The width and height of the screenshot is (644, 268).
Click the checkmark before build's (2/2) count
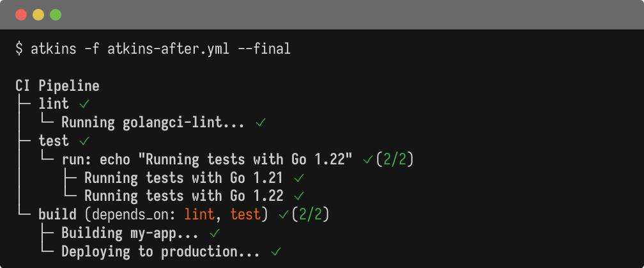click(x=284, y=215)
